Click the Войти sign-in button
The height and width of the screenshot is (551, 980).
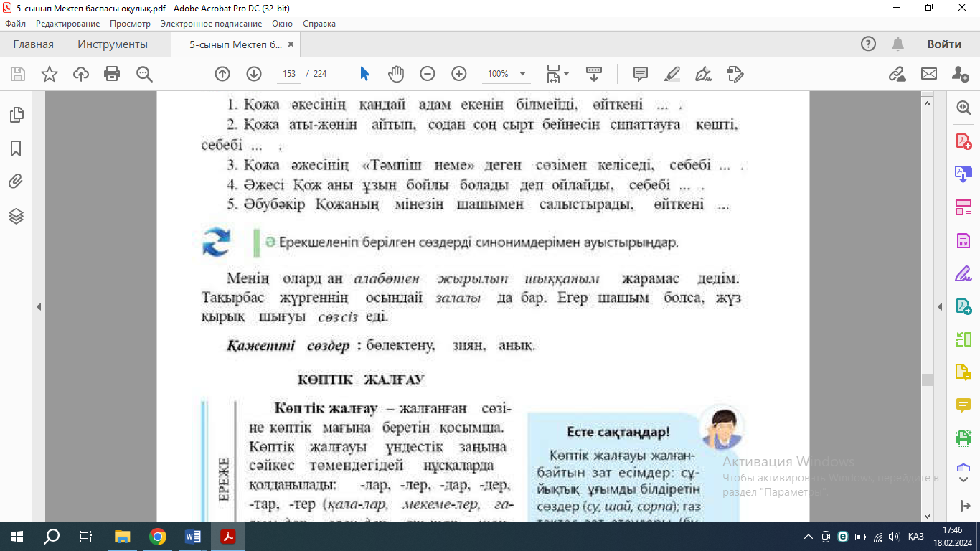tap(944, 44)
